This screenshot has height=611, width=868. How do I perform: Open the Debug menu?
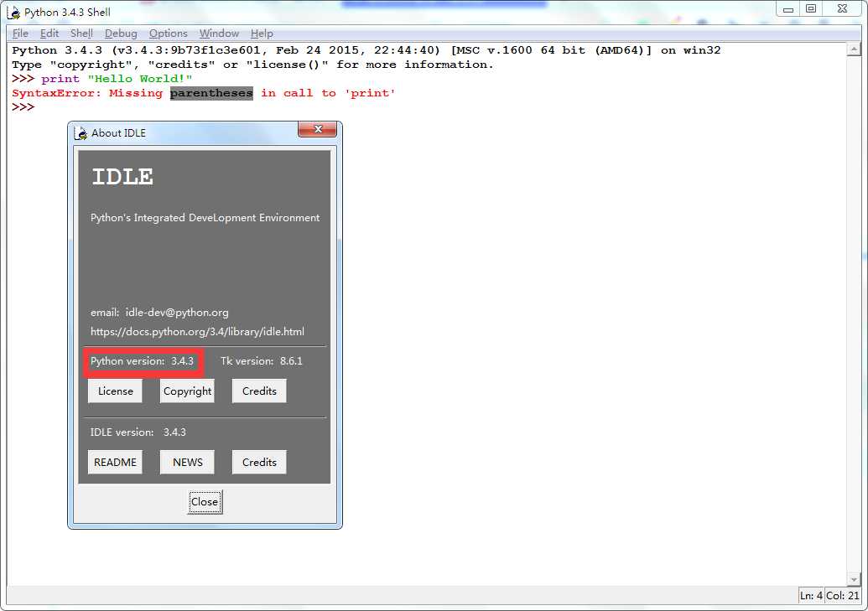click(121, 34)
